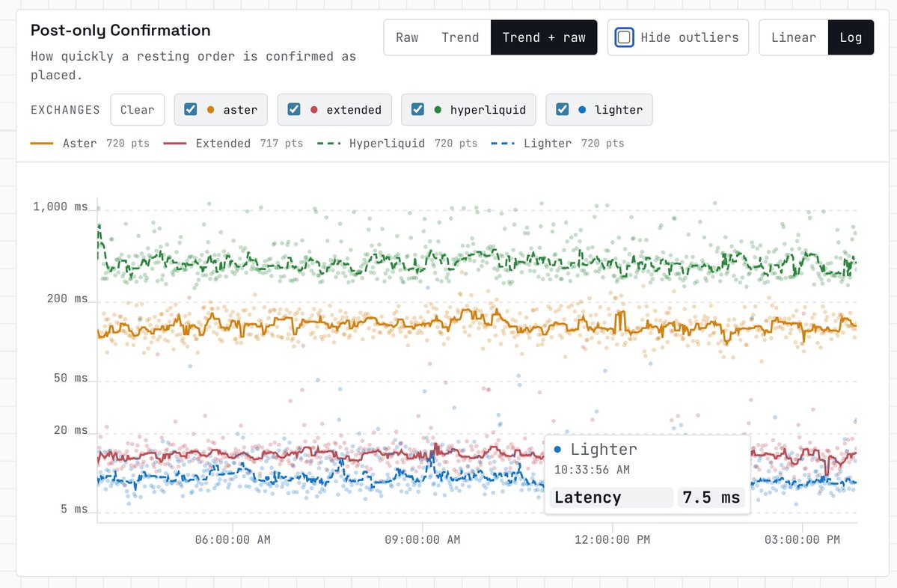Image resolution: width=897 pixels, height=588 pixels.
Task: Click the 20 ms axis label
Action: pos(71,430)
